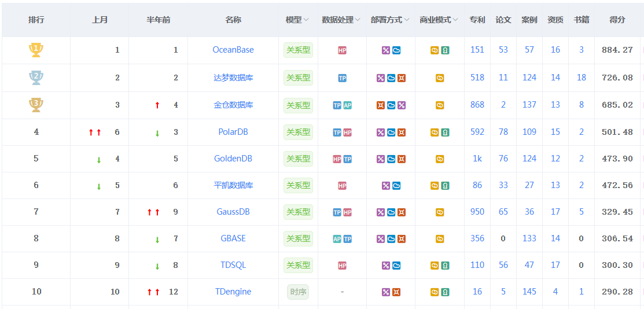The height and width of the screenshot is (309, 644).
Task: Click the green business-model icon in TDengine row
Action: 445,292
